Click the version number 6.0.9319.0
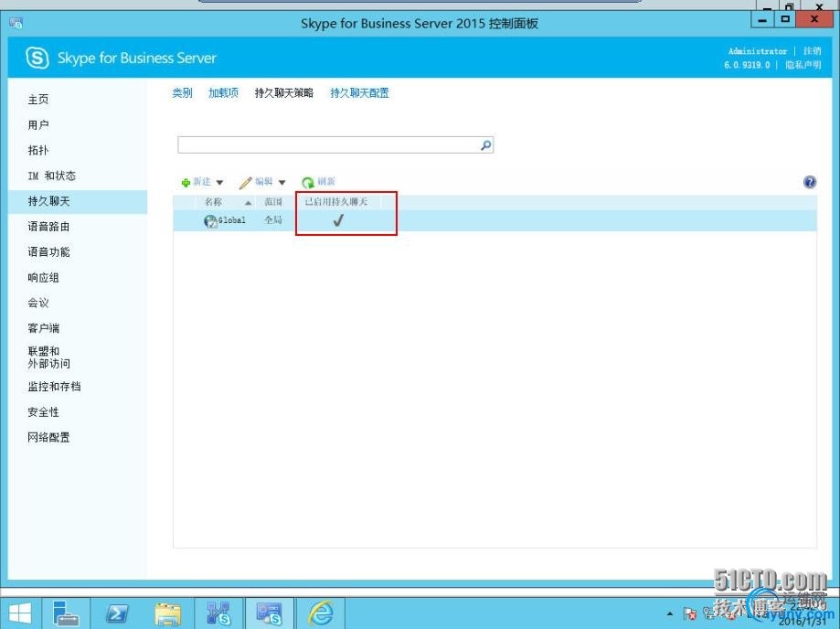Viewport: 840px width, 629px height. click(x=747, y=65)
